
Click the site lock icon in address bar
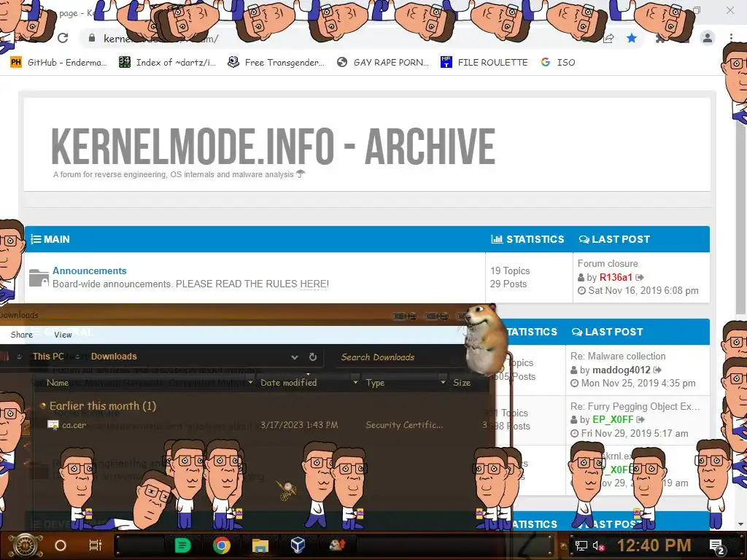click(92, 38)
